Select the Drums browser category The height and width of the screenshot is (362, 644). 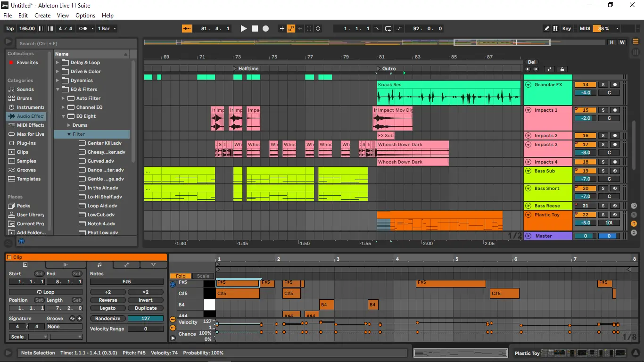[24, 99]
